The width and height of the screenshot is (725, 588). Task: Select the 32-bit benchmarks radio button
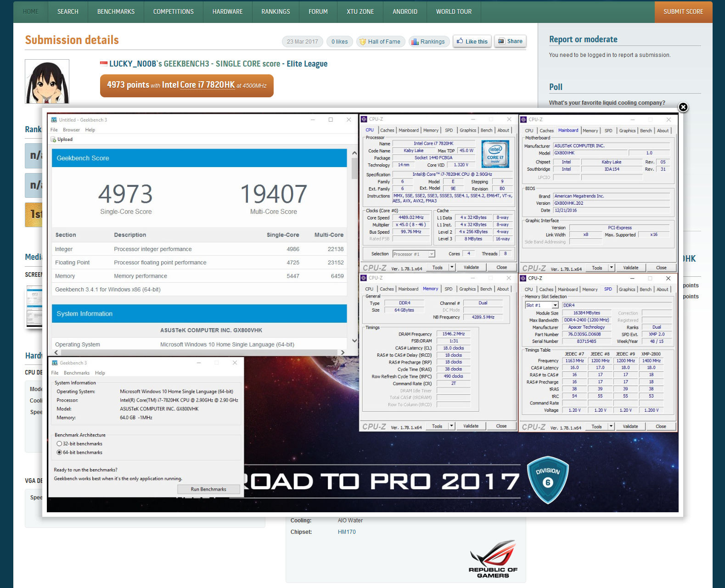click(x=59, y=444)
